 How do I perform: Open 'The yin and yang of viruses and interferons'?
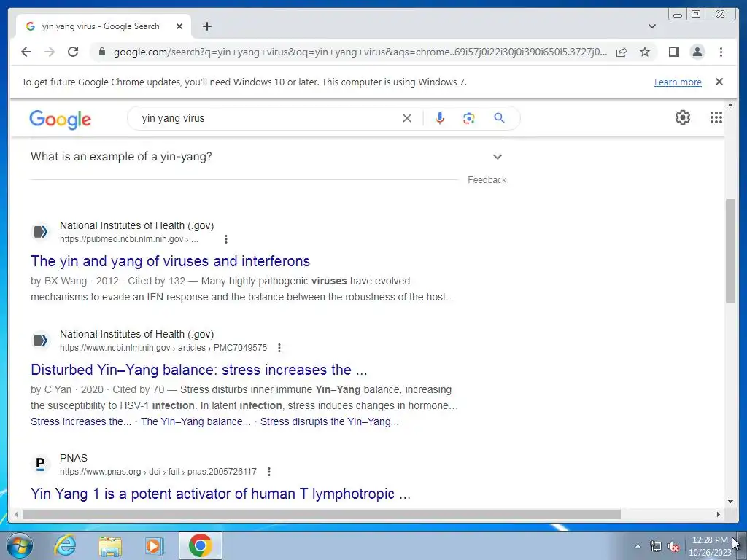(171, 261)
